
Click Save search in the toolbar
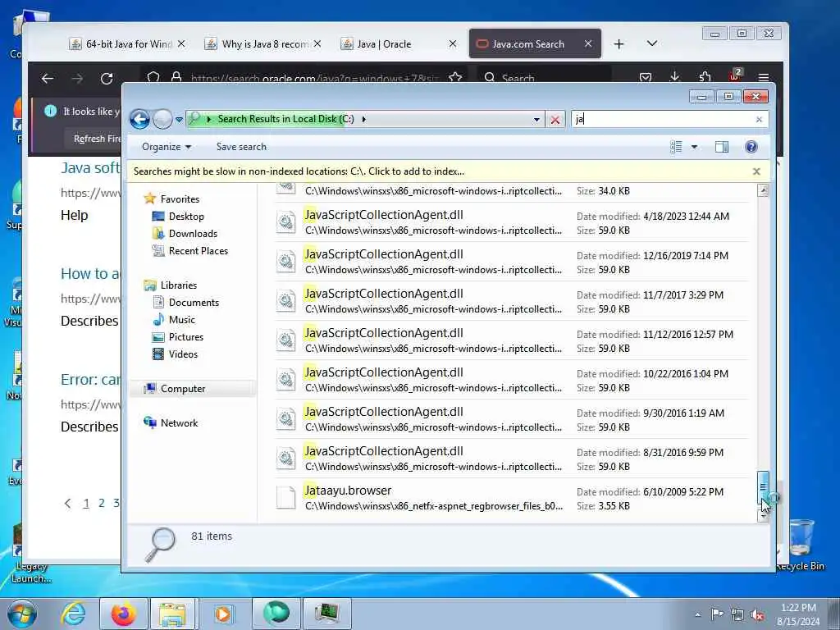tap(241, 147)
